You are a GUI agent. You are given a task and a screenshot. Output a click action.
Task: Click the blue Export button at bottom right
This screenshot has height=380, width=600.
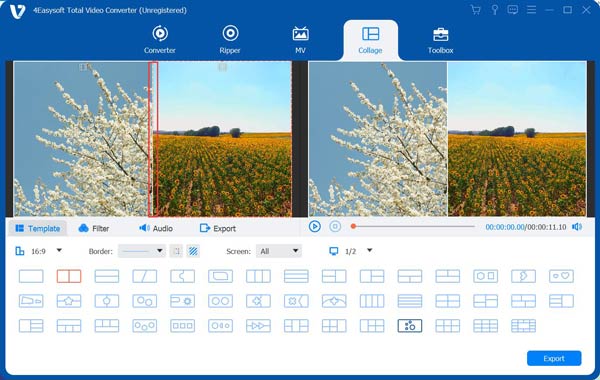click(x=554, y=359)
